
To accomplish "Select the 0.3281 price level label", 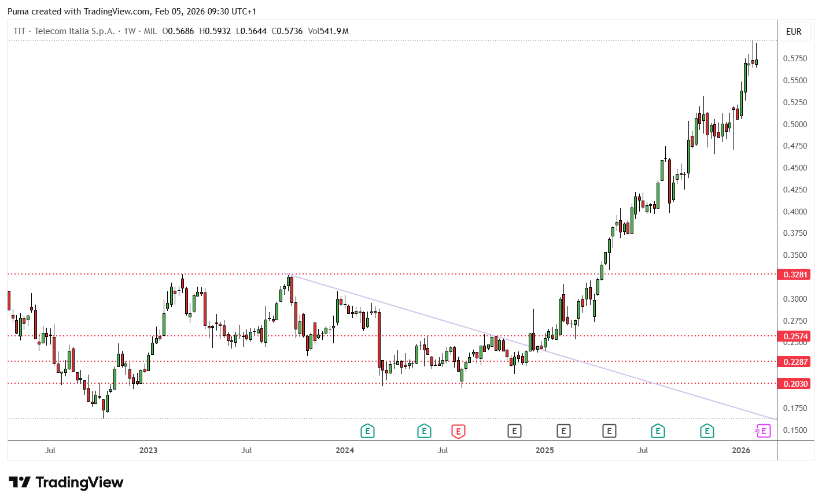I will pos(795,275).
